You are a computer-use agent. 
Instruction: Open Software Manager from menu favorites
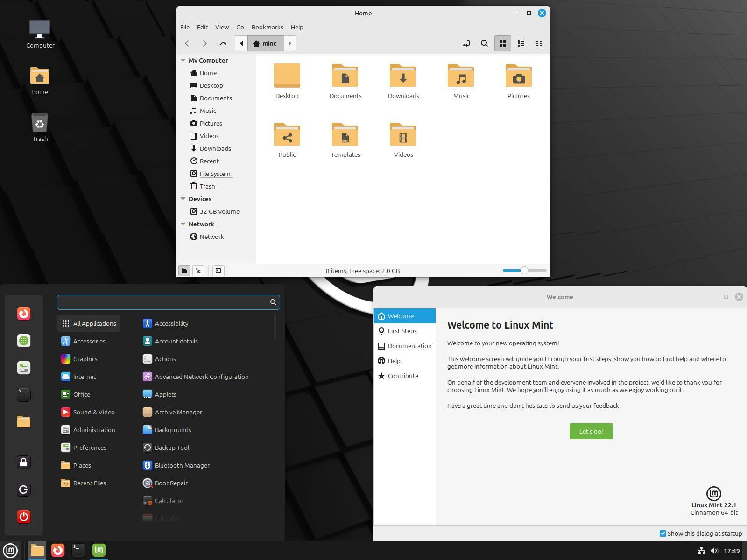point(24,341)
